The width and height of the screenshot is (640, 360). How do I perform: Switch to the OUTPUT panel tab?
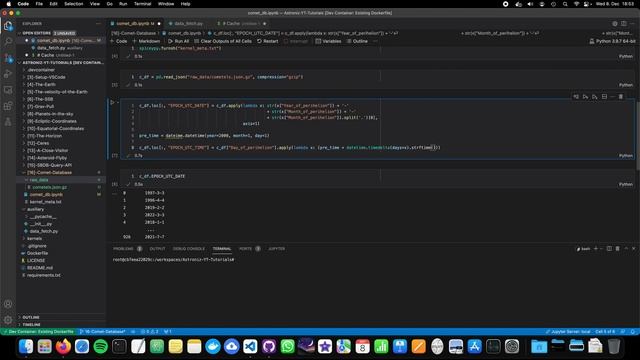click(x=157, y=249)
